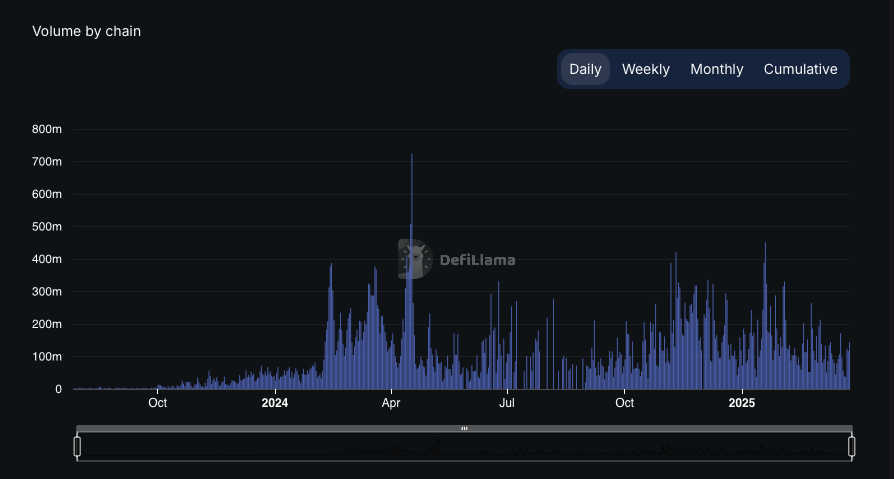
Task: Click the 800m y-axis label
Action: coord(47,129)
